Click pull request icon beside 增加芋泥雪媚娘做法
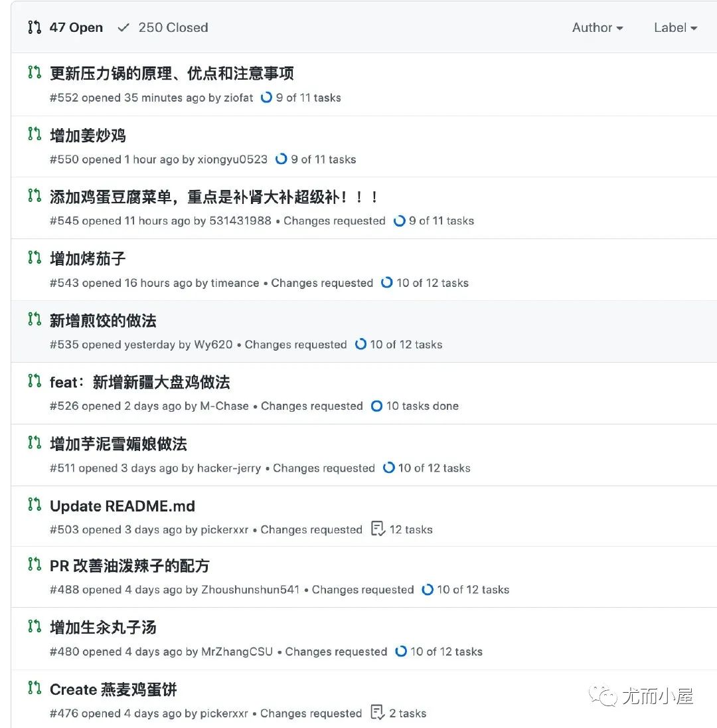The height and width of the screenshot is (728, 717). tap(35, 442)
